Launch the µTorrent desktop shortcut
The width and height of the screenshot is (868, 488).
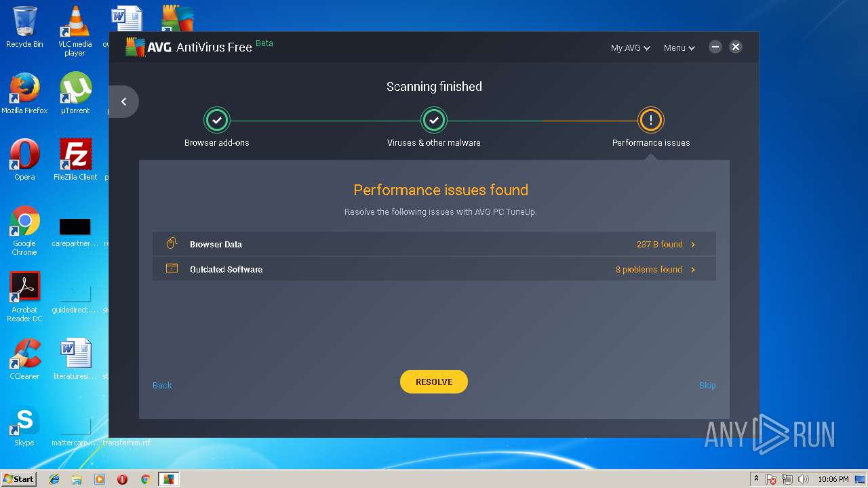(x=75, y=94)
